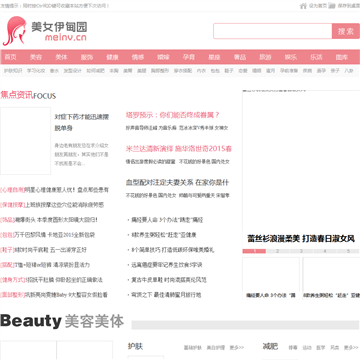Open thumbnail card captioned 痛经要人命

[x=271, y=278]
